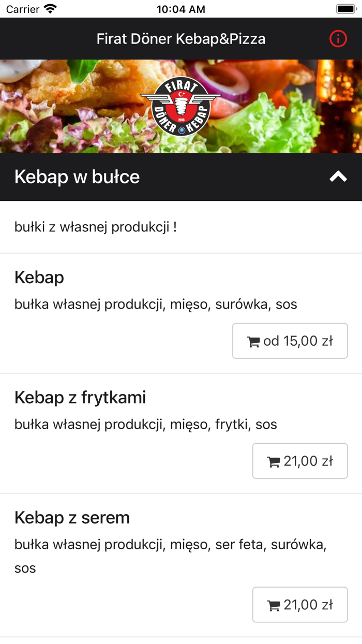Open the Kebap z frytkami item title
This screenshot has width=362, height=644.
click(80, 398)
